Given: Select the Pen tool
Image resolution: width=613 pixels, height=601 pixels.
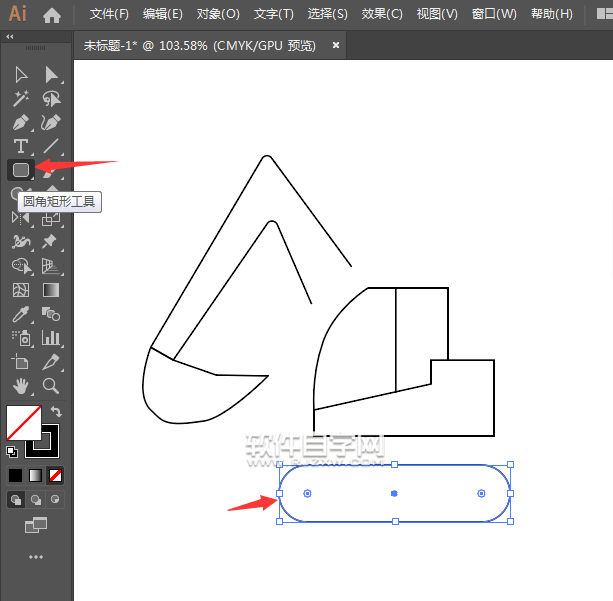Looking at the screenshot, I should tap(21, 123).
